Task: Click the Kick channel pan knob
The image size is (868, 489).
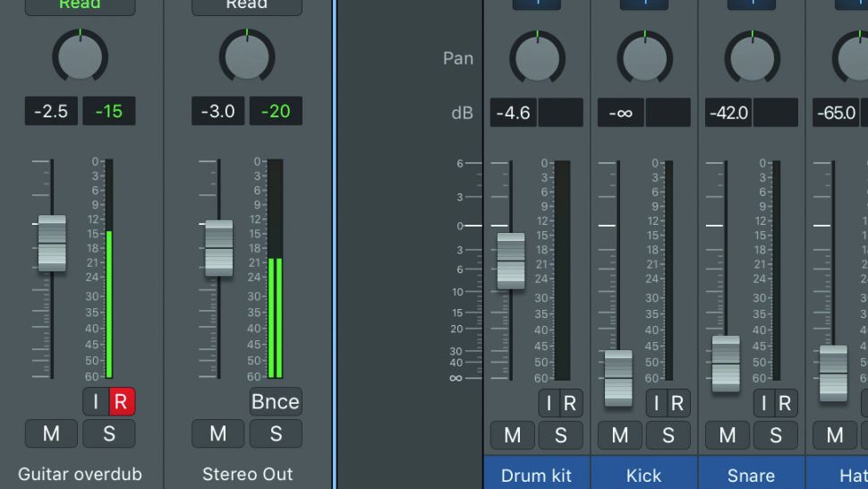Action: [644, 58]
